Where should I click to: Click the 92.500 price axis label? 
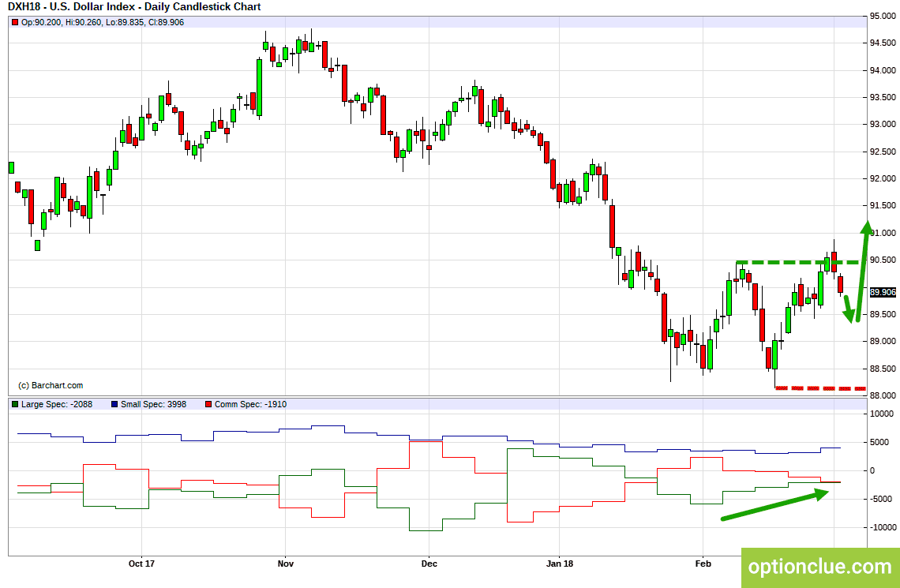coord(883,152)
